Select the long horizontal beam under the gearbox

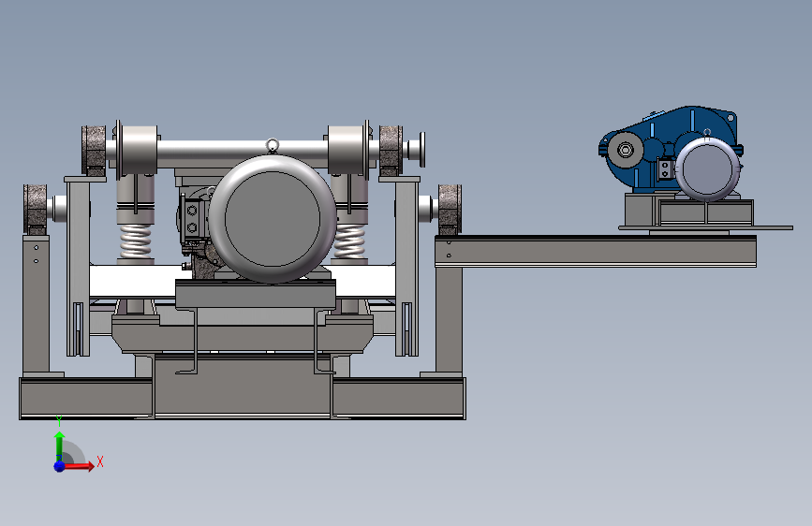click(x=596, y=251)
